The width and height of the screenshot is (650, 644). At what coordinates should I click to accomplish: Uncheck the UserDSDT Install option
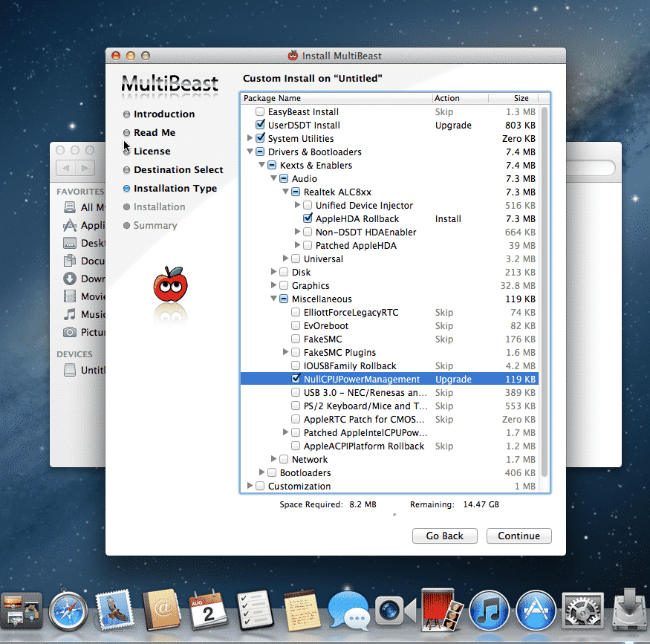[x=260, y=126]
